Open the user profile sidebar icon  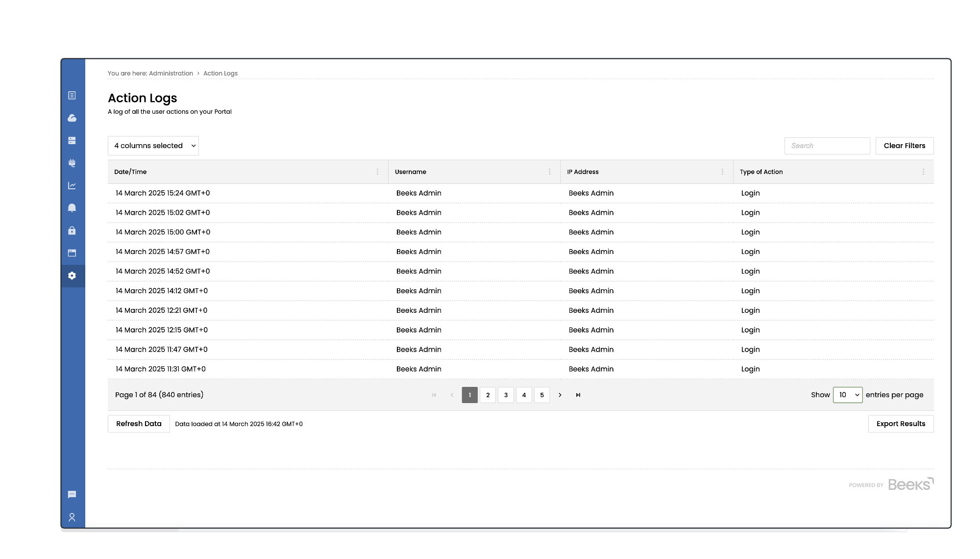(x=72, y=517)
